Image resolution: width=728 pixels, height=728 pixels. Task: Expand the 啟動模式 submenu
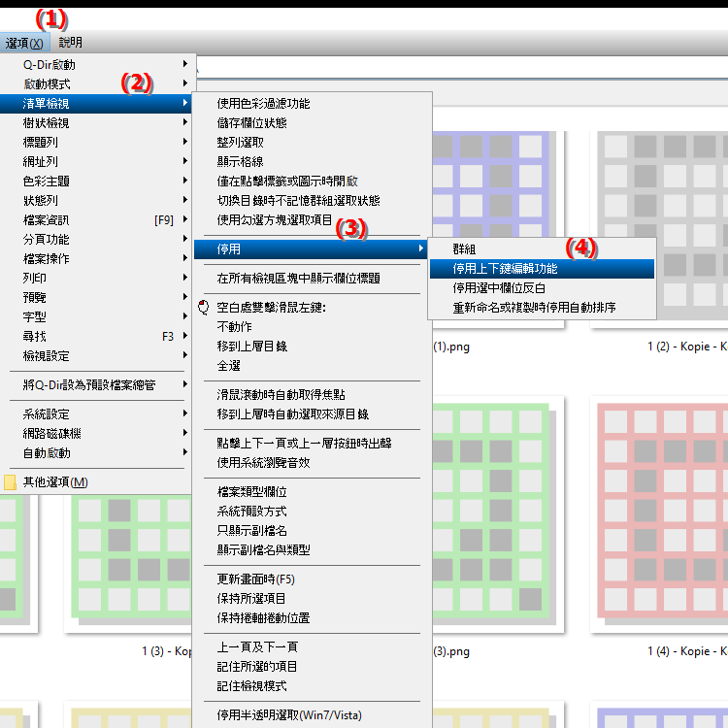(97, 84)
